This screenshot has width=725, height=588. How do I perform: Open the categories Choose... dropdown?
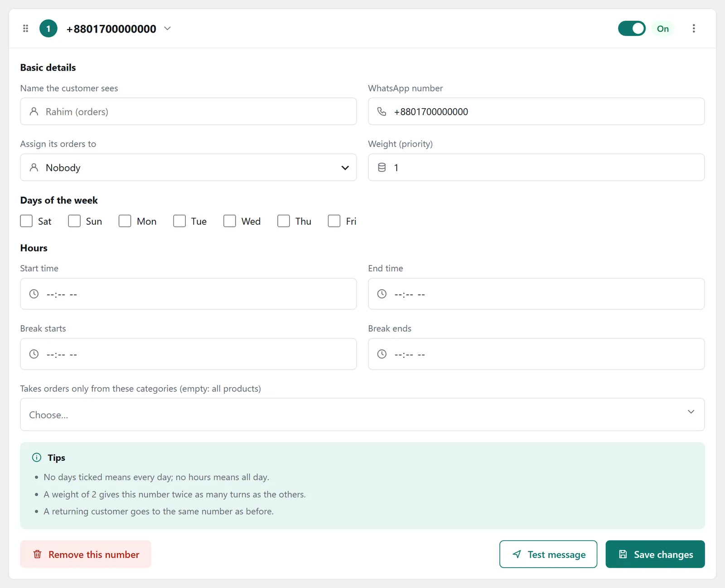pyautogui.click(x=362, y=414)
